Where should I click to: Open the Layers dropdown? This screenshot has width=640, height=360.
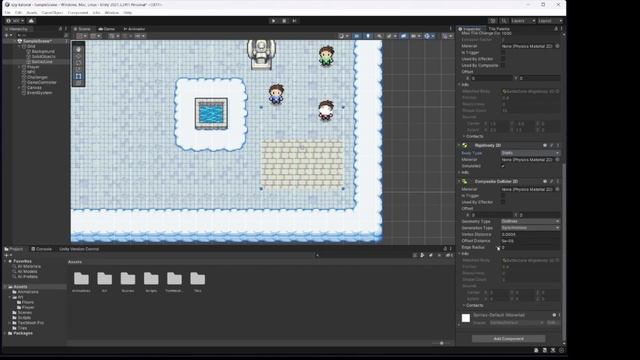[x=523, y=21]
